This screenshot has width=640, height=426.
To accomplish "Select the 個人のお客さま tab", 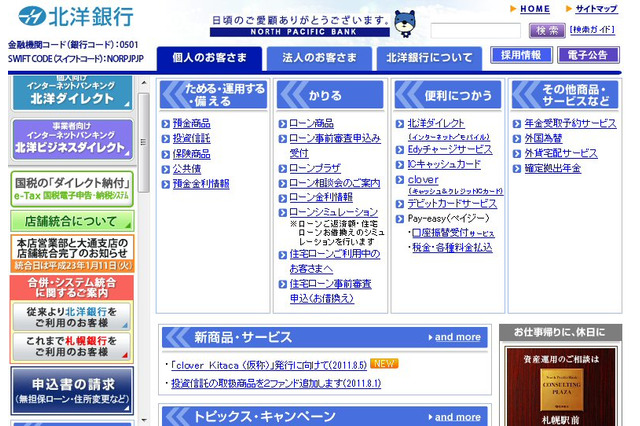I will pyautogui.click(x=209, y=58).
